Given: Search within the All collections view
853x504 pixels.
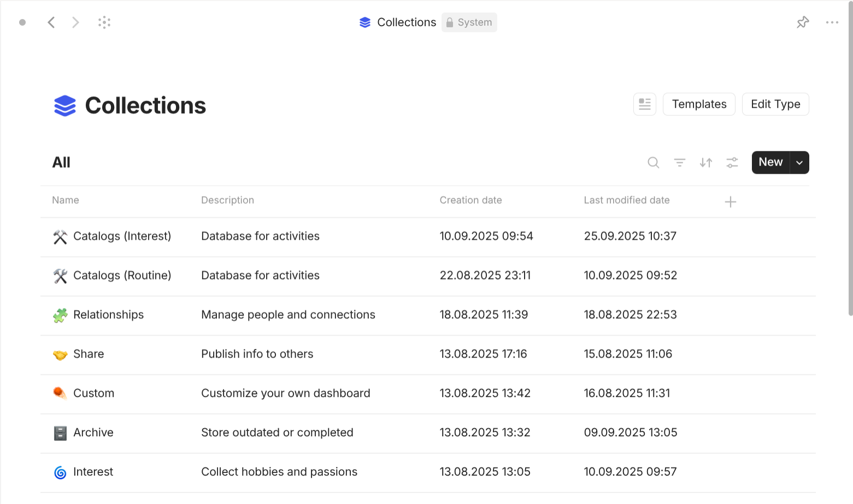Looking at the screenshot, I should tap(653, 163).
